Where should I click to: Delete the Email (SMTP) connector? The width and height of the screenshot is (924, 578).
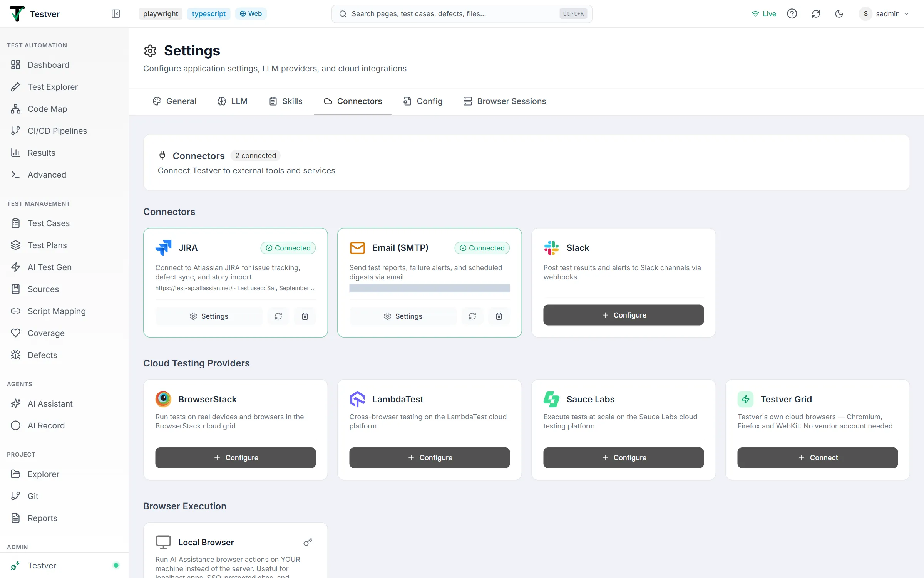point(499,316)
